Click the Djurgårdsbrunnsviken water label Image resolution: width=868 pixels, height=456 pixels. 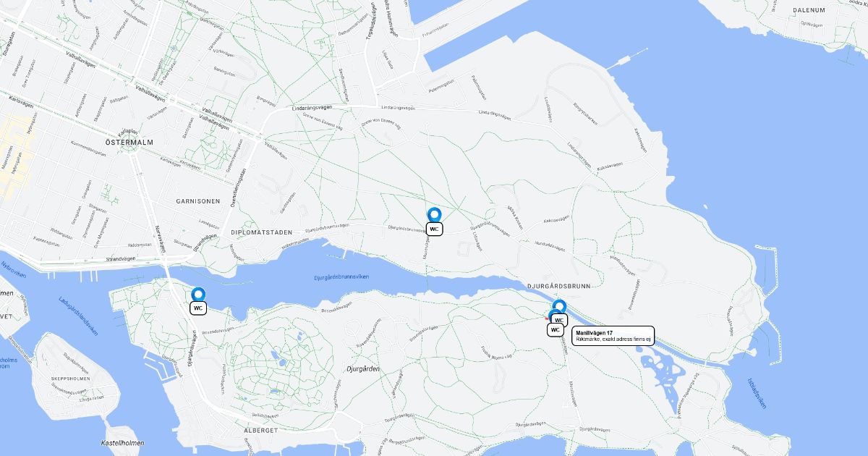point(342,276)
